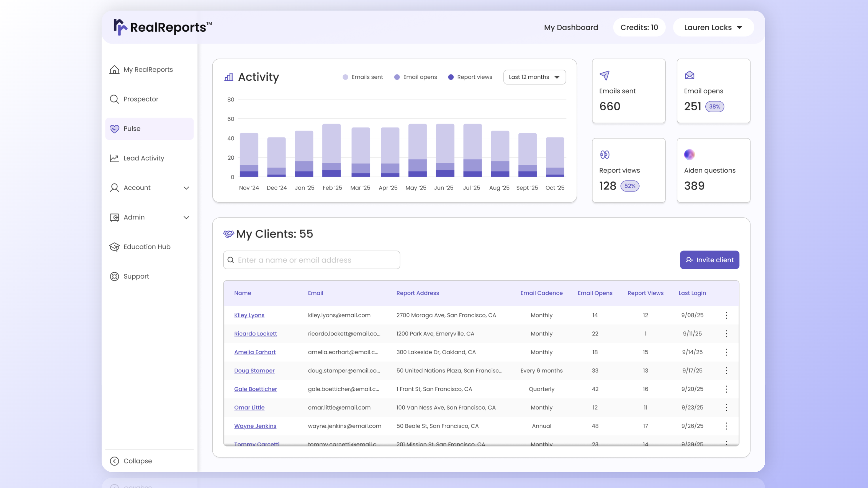The image size is (868, 488).
Task: Click the client name or email search field
Action: pyautogui.click(x=311, y=260)
